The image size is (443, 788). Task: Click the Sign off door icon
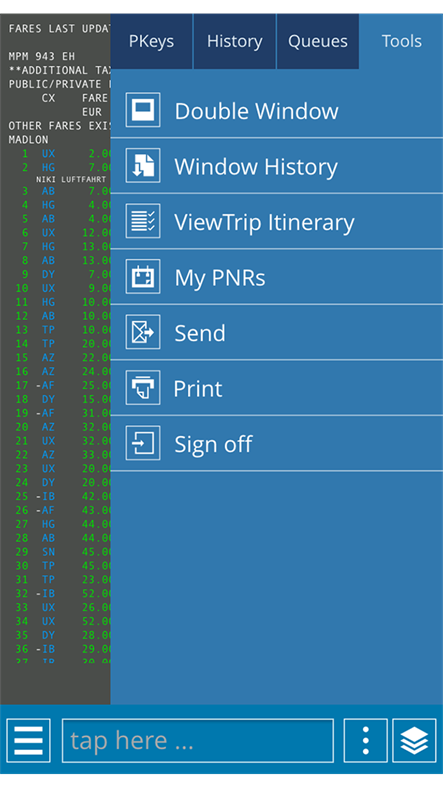[143, 443]
